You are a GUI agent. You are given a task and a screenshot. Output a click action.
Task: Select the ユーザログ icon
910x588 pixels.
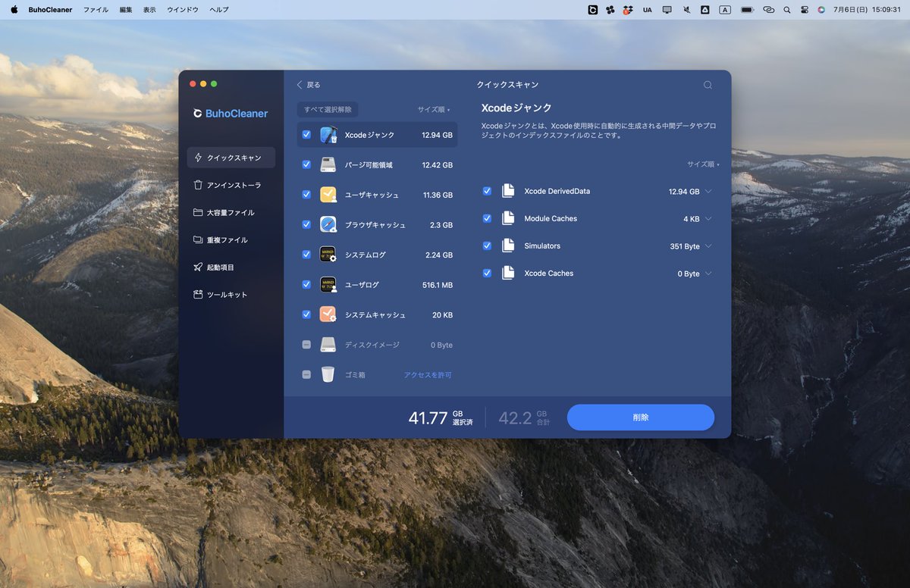tap(328, 285)
